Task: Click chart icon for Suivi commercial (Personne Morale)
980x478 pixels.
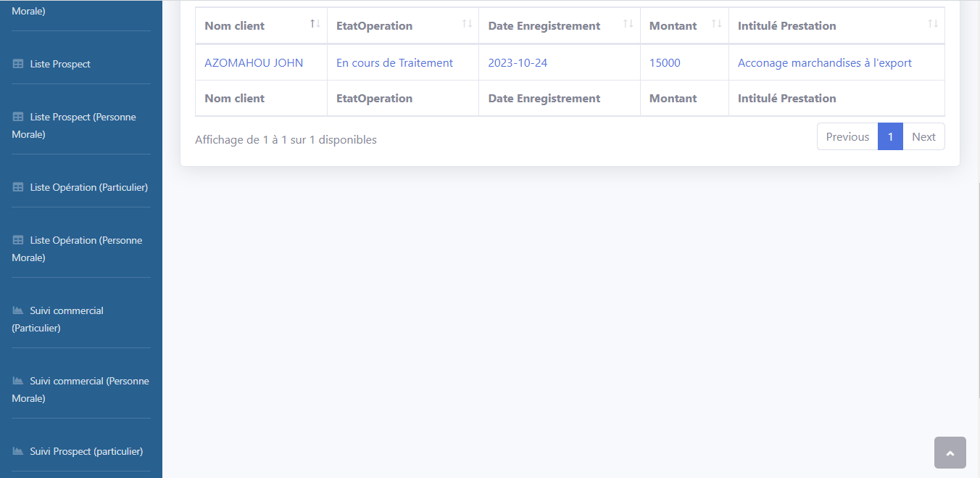Action: [x=18, y=381]
